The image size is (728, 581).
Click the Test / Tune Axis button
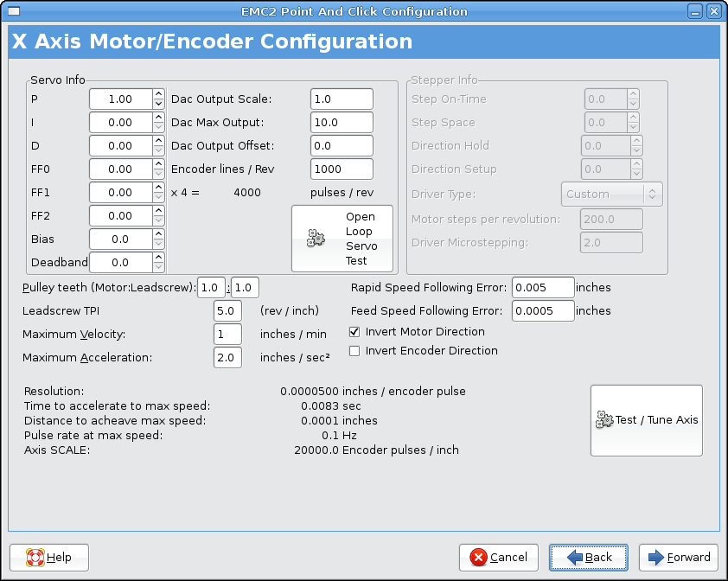pos(646,420)
